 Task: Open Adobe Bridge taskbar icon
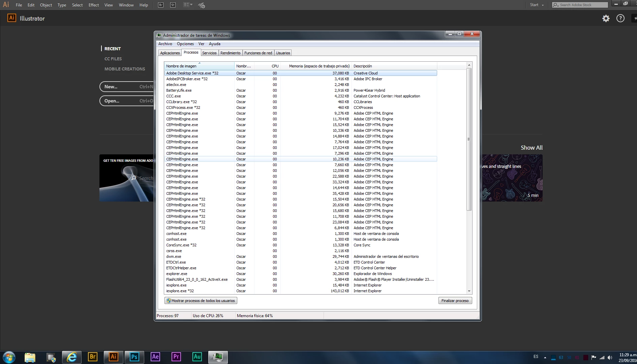click(x=92, y=357)
